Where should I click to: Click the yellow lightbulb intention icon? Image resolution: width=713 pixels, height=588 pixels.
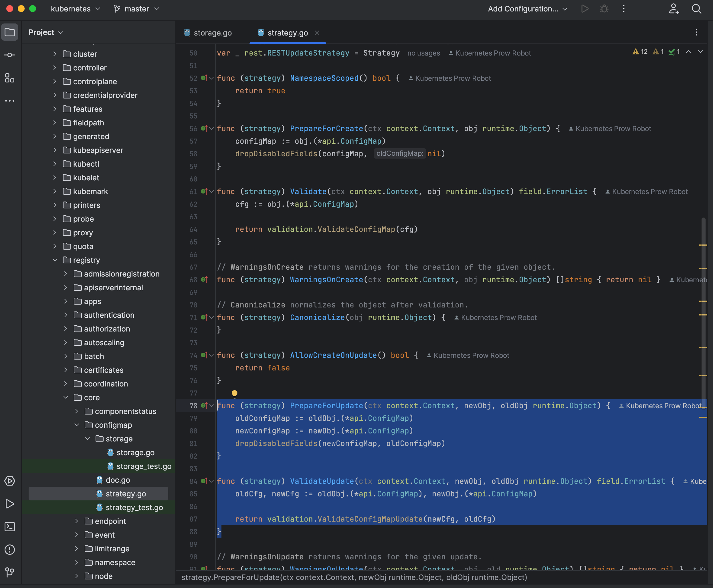[x=234, y=393]
